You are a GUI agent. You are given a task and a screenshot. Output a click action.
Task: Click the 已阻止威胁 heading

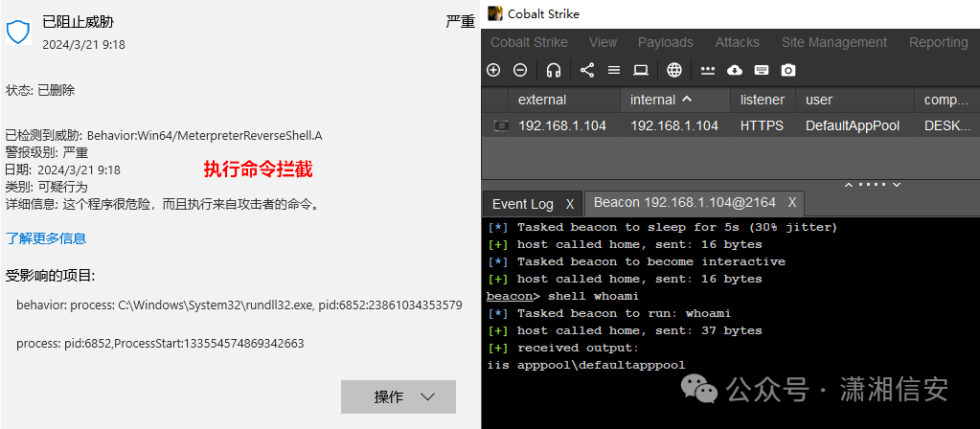click(79, 22)
